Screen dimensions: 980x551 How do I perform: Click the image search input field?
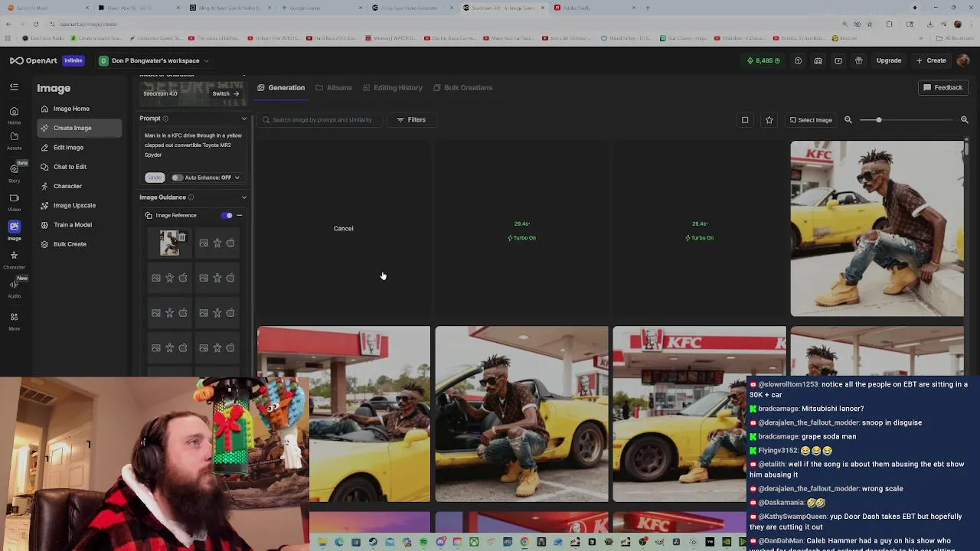322,119
